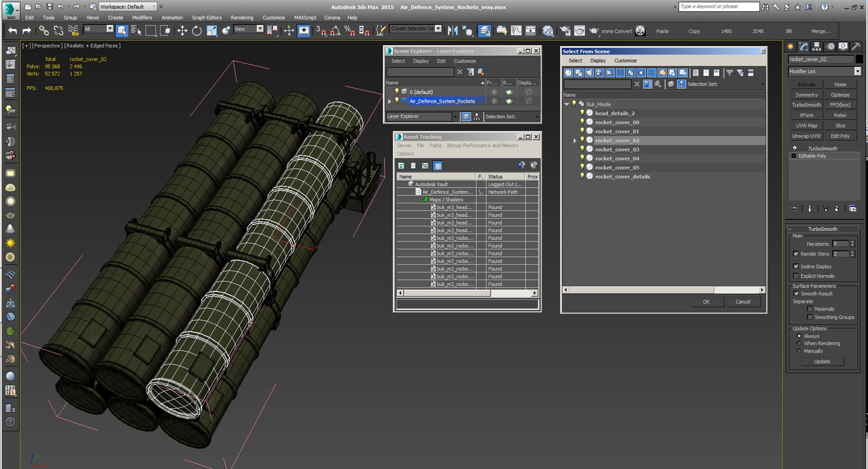Select the Always update radio button
The image size is (868, 469).
pyautogui.click(x=799, y=336)
